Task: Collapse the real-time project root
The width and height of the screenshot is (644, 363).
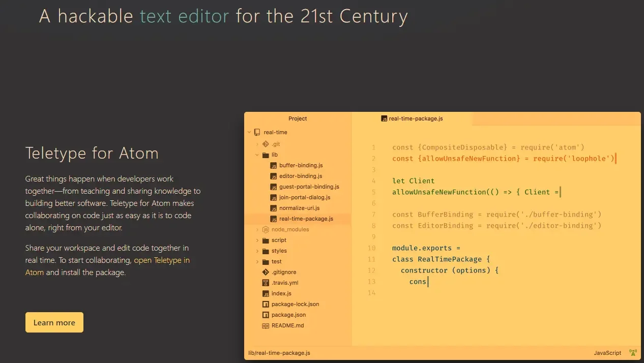Action: [x=249, y=132]
